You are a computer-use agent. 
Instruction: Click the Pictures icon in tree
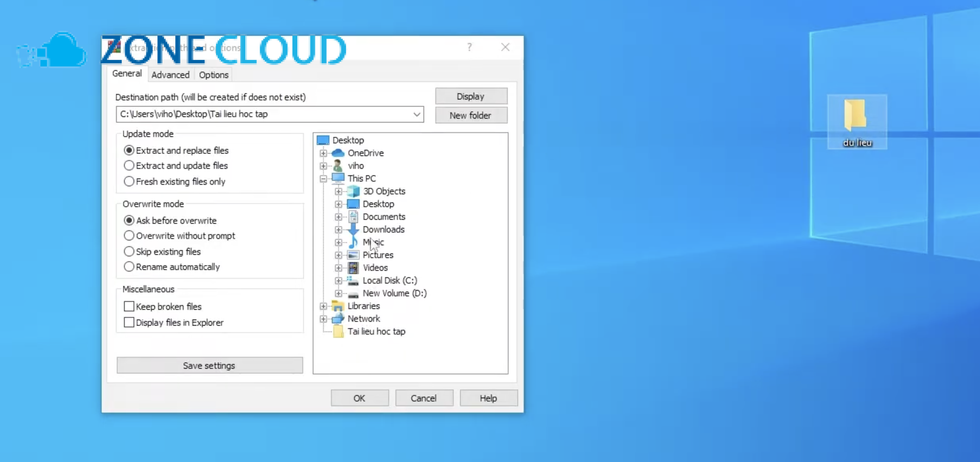click(353, 255)
